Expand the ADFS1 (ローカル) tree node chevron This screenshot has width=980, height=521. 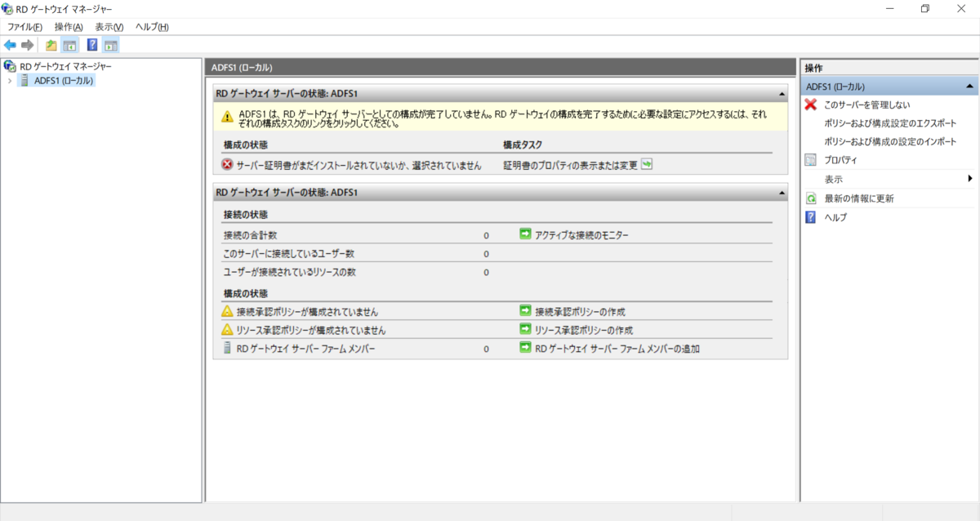tap(9, 81)
